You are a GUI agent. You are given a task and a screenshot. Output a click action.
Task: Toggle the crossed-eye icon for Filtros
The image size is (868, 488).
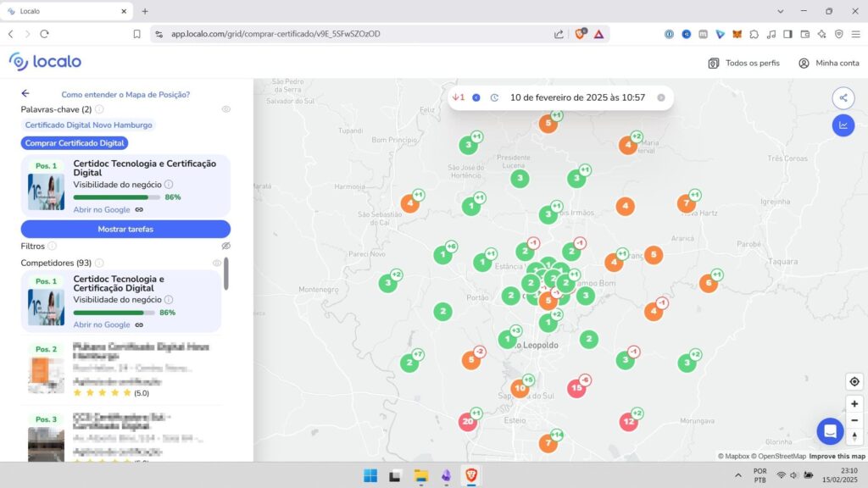pos(225,246)
